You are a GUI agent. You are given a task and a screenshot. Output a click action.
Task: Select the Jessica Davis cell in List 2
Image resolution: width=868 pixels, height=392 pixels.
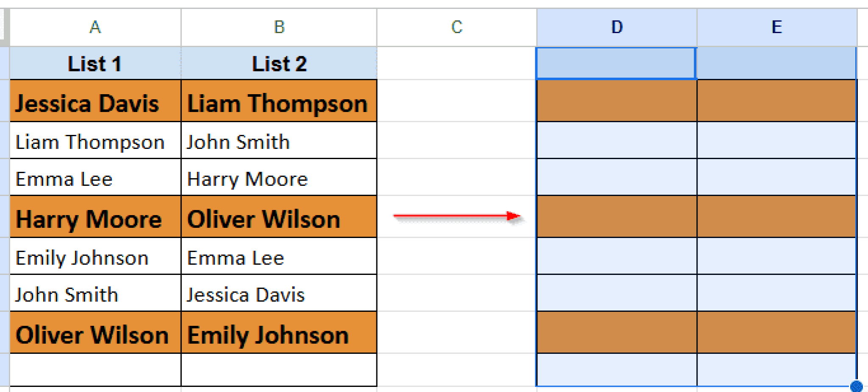(279, 294)
